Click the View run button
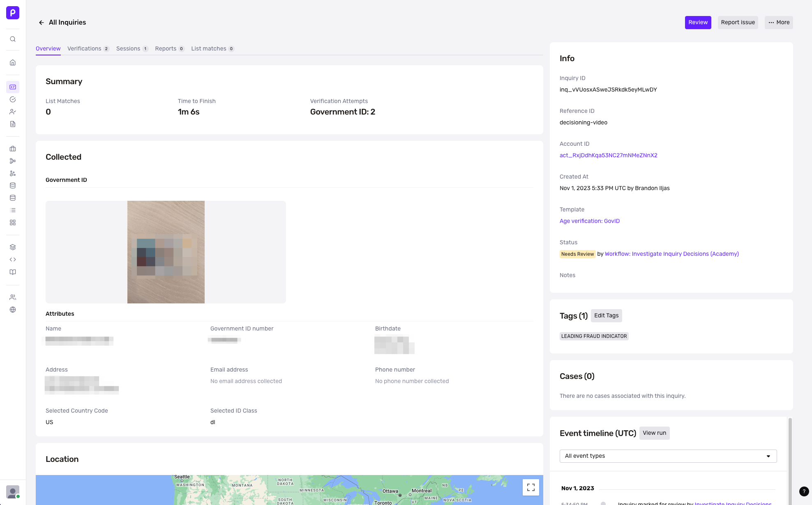The height and width of the screenshot is (505, 812). click(x=654, y=433)
